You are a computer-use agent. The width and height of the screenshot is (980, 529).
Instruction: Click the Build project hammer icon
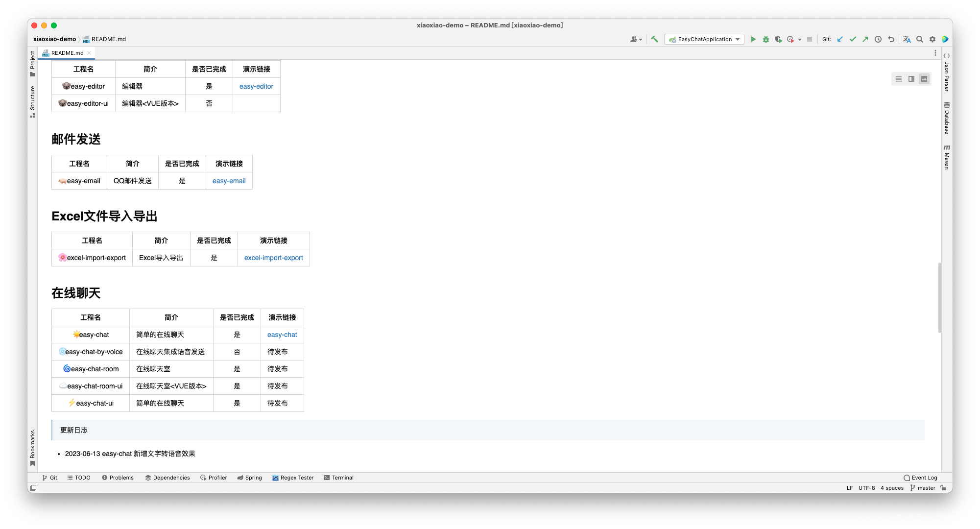(654, 39)
